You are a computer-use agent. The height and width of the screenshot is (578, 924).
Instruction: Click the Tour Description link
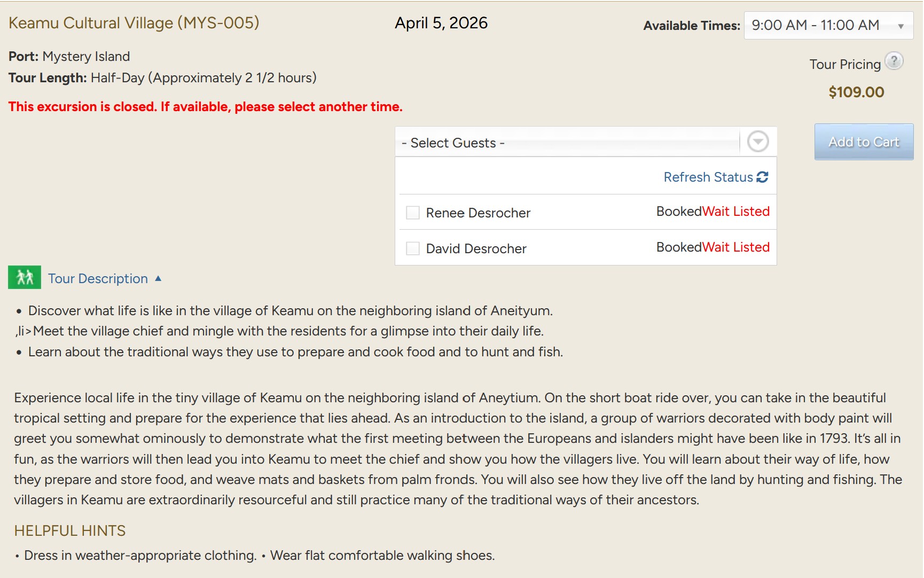98,279
